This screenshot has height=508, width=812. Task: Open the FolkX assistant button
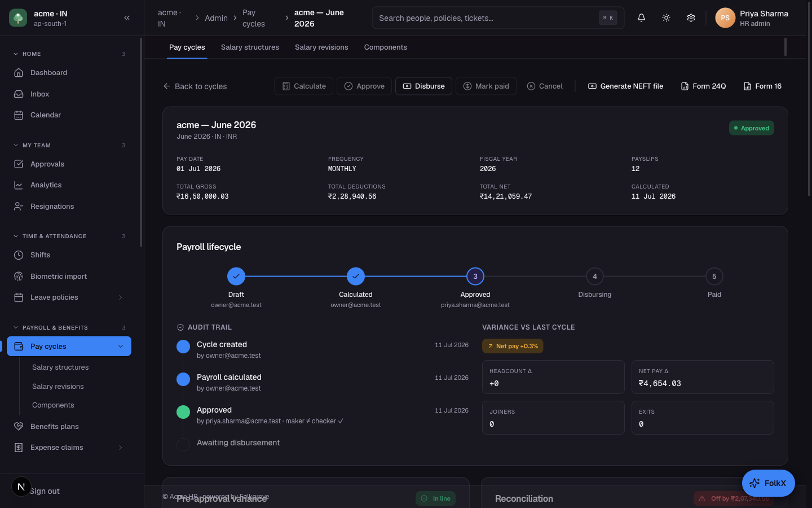point(768,483)
